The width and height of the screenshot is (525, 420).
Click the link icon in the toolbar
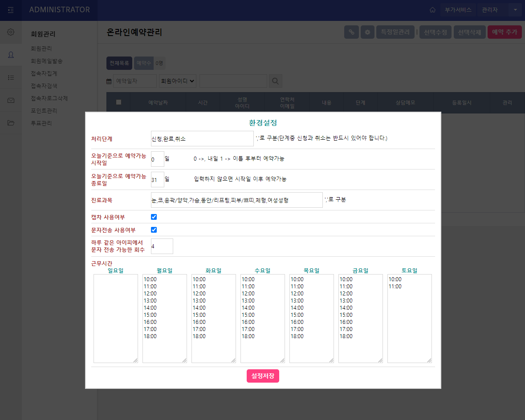[351, 32]
